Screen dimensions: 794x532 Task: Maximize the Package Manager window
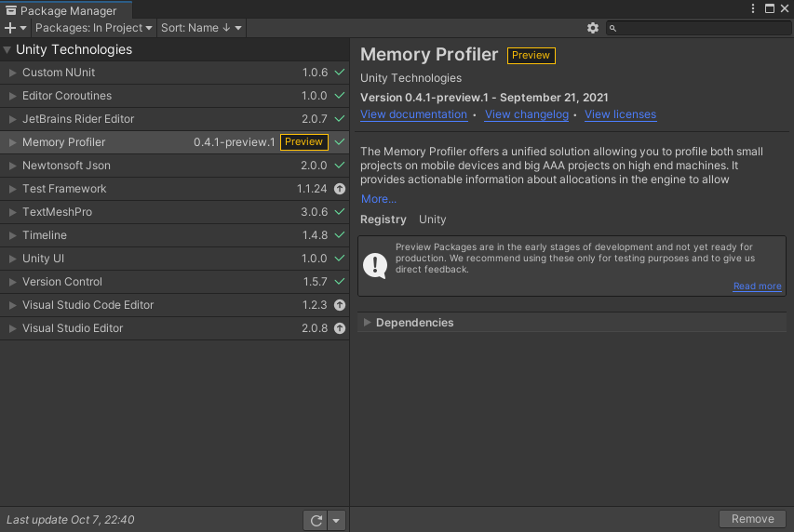[770, 8]
